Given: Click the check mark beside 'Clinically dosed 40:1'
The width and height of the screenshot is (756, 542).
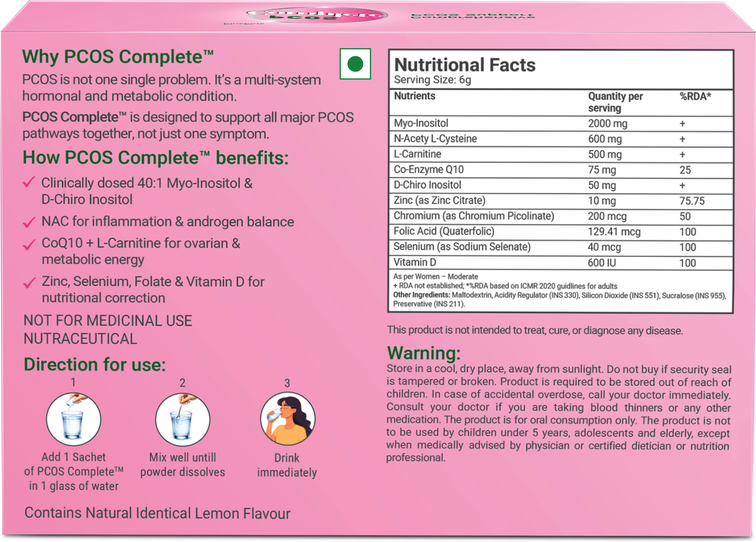Looking at the screenshot, I should [29, 182].
